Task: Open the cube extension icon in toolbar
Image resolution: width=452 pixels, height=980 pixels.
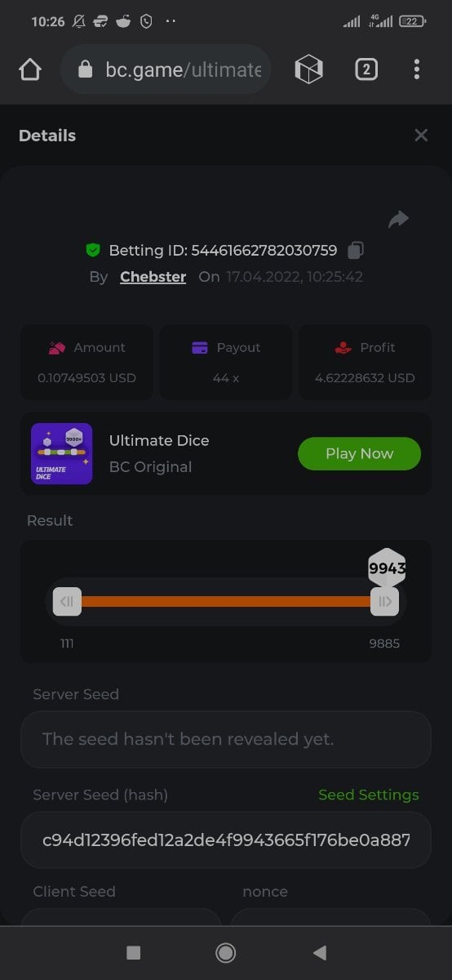Action: (x=308, y=69)
